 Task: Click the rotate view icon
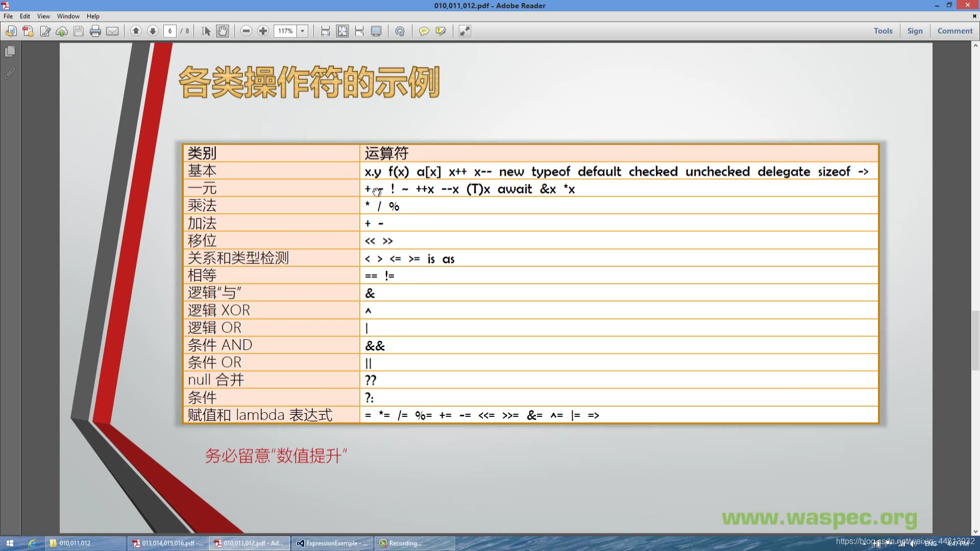400,31
